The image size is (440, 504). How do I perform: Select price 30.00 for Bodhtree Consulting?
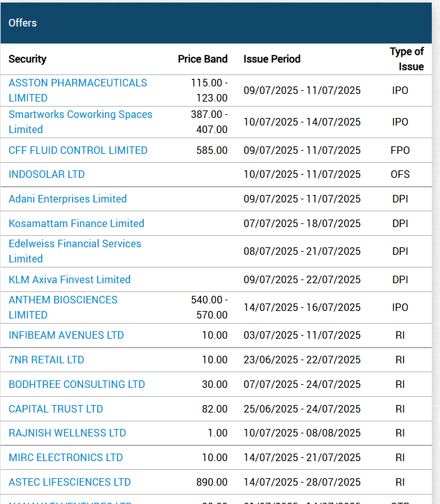pos(215,384)
